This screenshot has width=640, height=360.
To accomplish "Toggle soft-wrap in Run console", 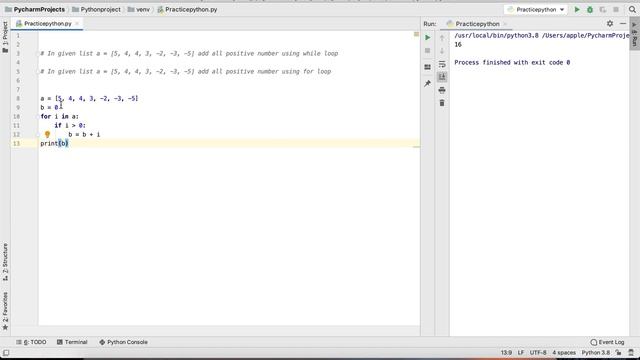I will click(442, 64).
